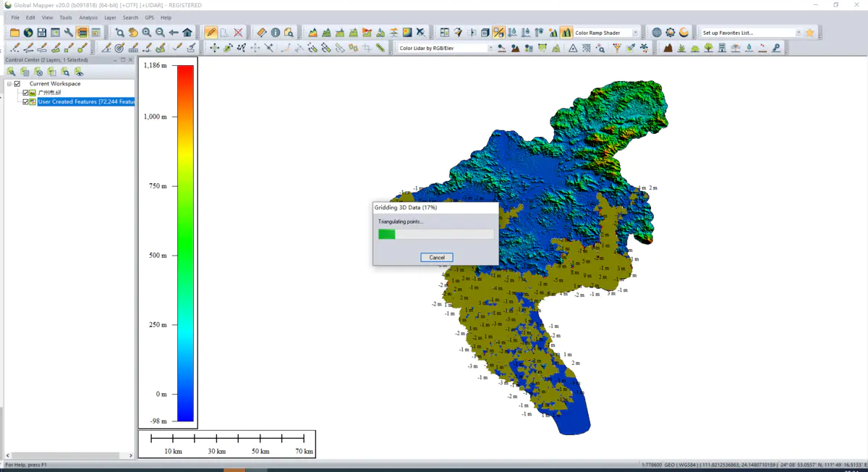Activate the hand Pan tool
Image resolution: width=868 pixels, height=472 pixels.
[133, 33]
